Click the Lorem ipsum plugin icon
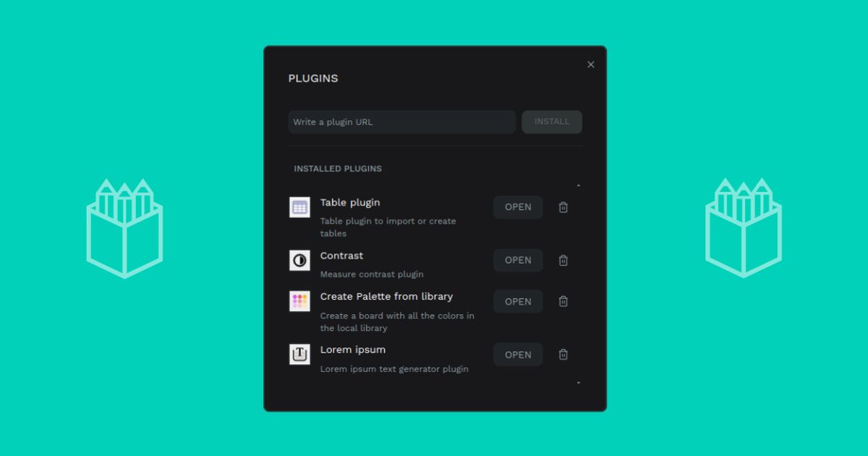868x456 pixels. coord(299,354)
